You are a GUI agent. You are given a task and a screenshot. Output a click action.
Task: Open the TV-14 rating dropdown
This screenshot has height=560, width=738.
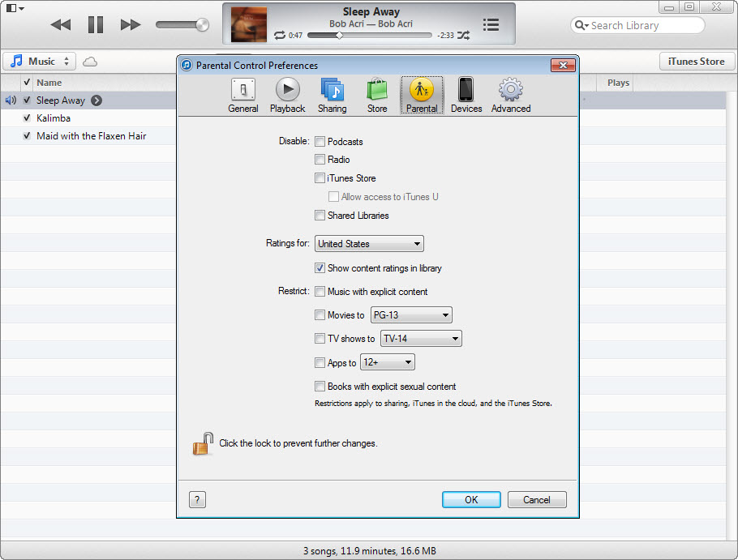pos(421,339)
